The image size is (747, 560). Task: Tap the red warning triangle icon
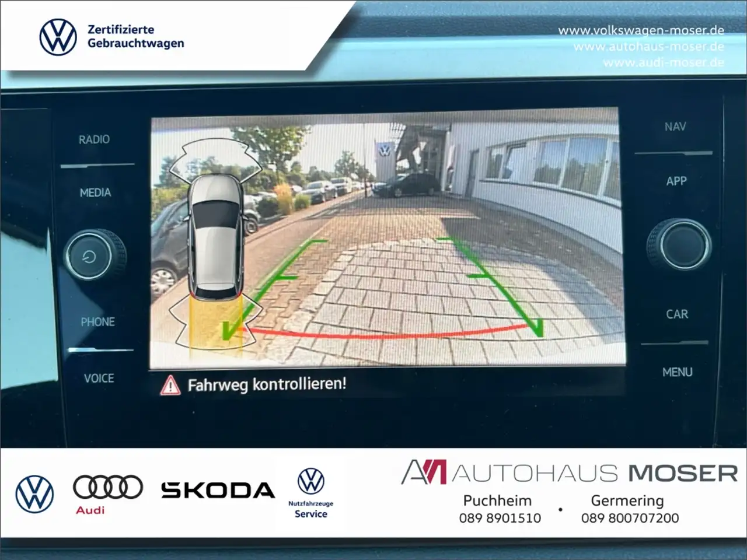pyautogui.click(x=170, y=385)
